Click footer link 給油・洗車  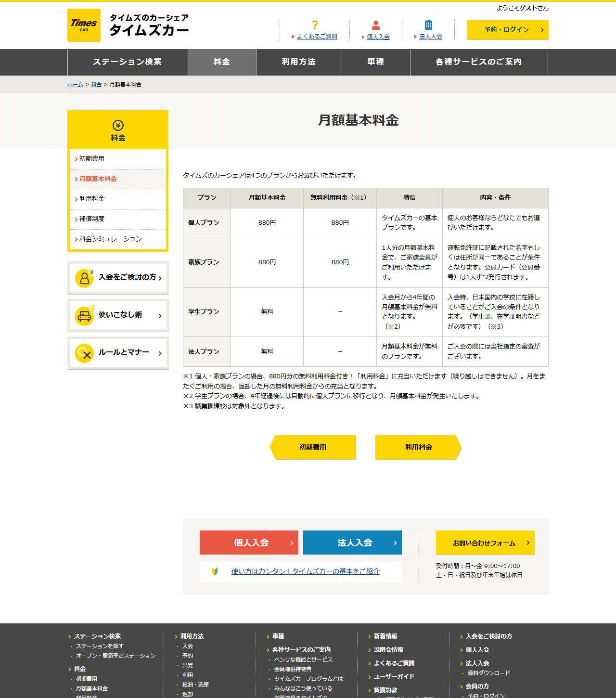(x=195, y=685)
